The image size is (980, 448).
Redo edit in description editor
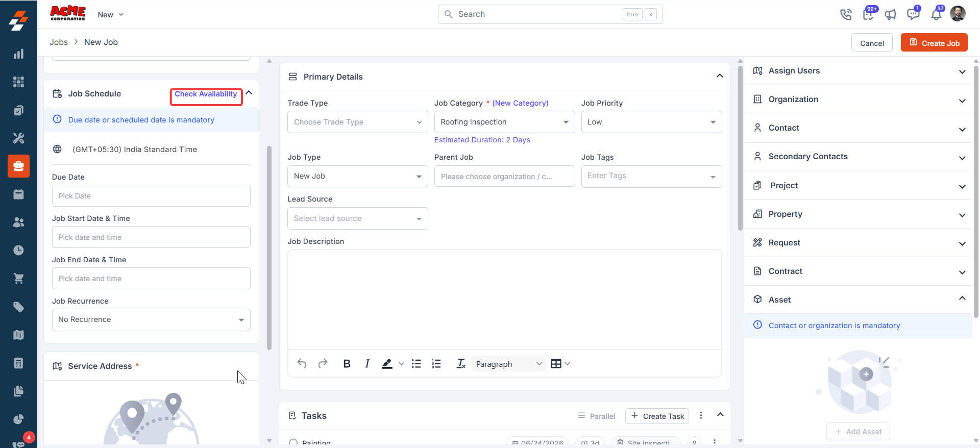[323, 364]
